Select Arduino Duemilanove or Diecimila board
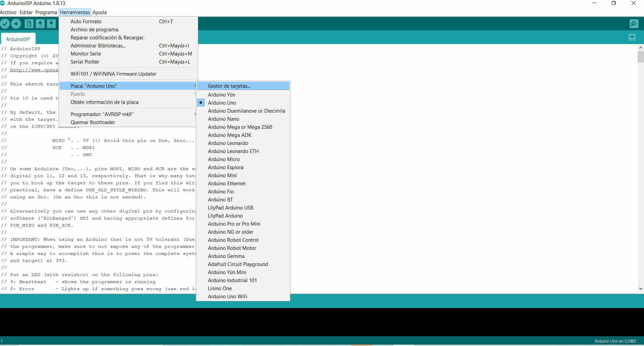Image resolution: width=644 pixels, height=346 pixels. (243, 111)
